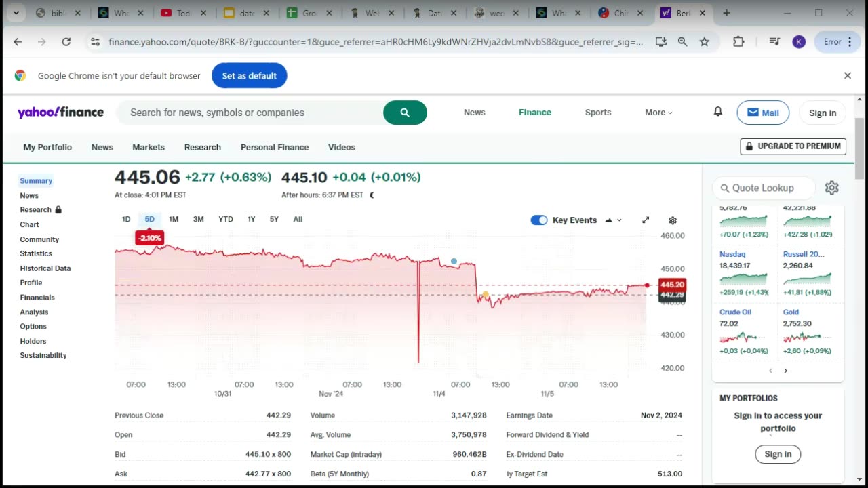The height and width of the screenshot is (488, 868).
Task: Select the 1M chart range
Action: click(x=174, y=219)
